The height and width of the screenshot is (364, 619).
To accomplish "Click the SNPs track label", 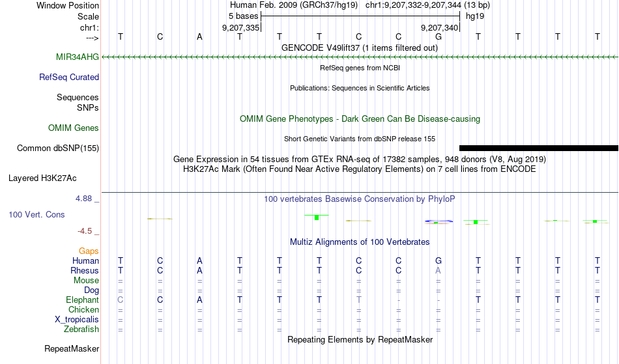I will pyautogui.click(x=88, y=107).
